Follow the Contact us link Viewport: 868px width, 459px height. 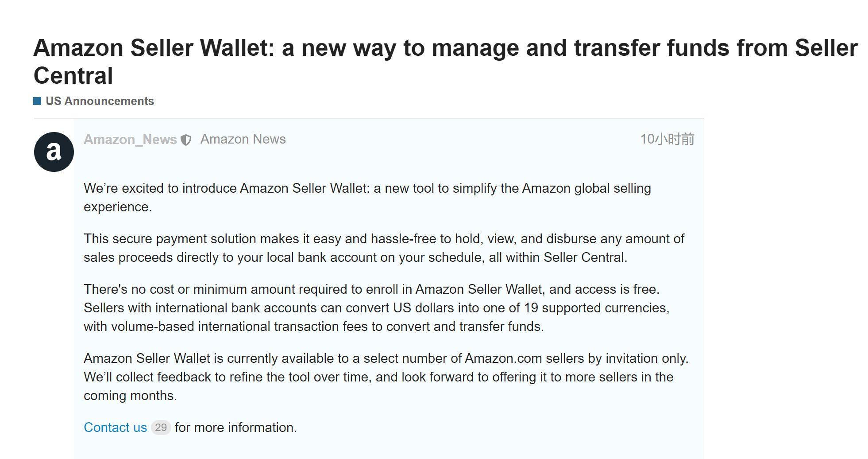pos(115,428)
